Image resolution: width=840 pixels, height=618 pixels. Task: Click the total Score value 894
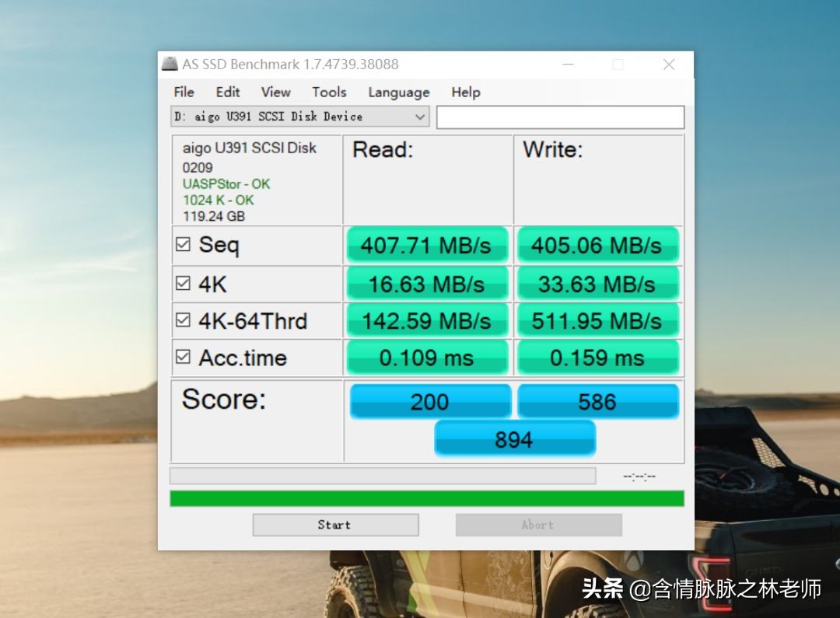click(x=514, y=438)
